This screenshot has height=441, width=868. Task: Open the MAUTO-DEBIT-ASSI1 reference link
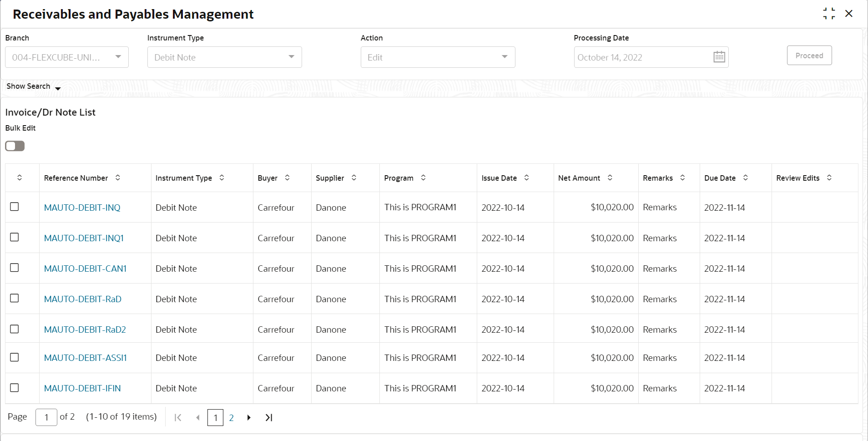click(x=86, y=358)
